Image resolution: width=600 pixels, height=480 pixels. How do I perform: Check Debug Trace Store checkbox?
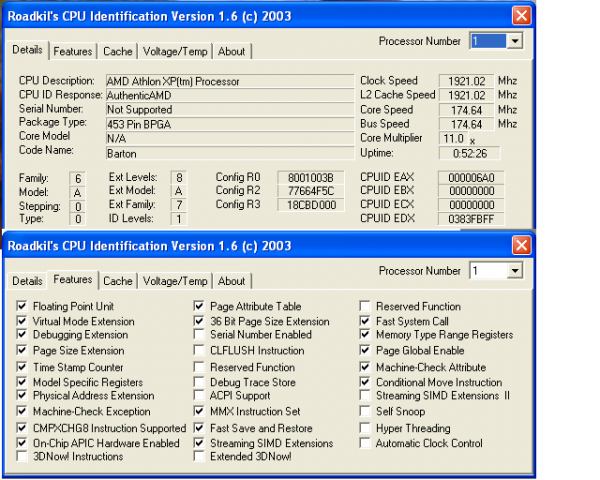tap(199, 382)
